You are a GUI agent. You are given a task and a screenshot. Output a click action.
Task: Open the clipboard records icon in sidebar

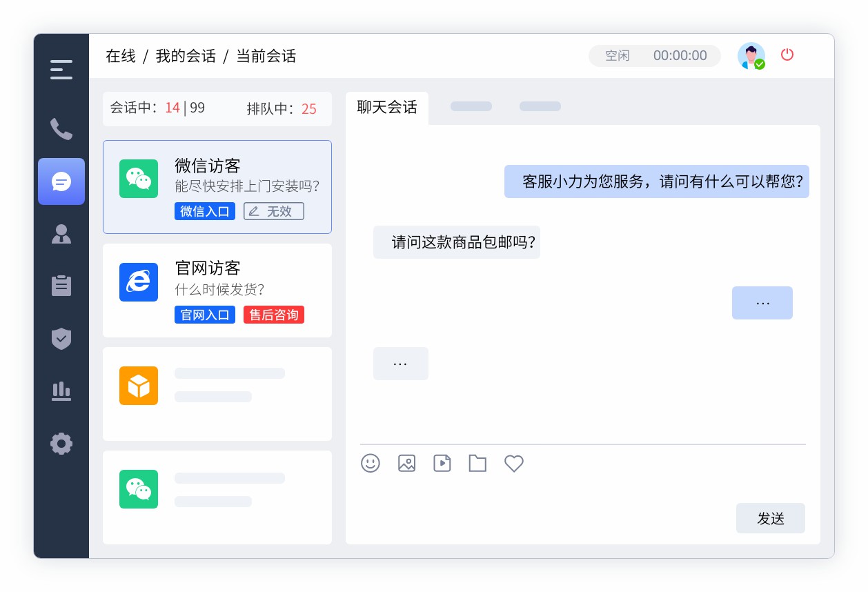(x=61, y=286)
